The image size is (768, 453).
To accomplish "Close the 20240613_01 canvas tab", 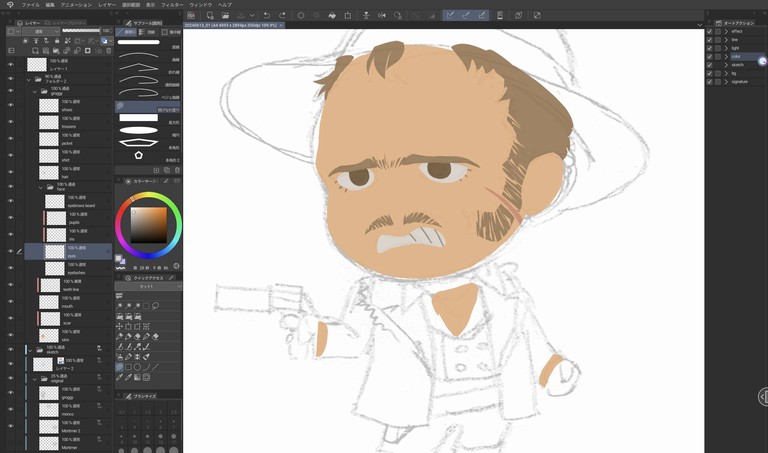I will point(281,25).
